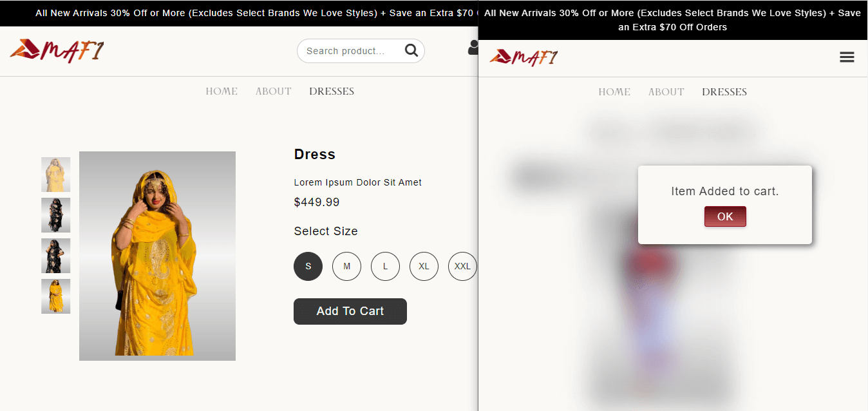Choose size XXL option

point(462,266)
